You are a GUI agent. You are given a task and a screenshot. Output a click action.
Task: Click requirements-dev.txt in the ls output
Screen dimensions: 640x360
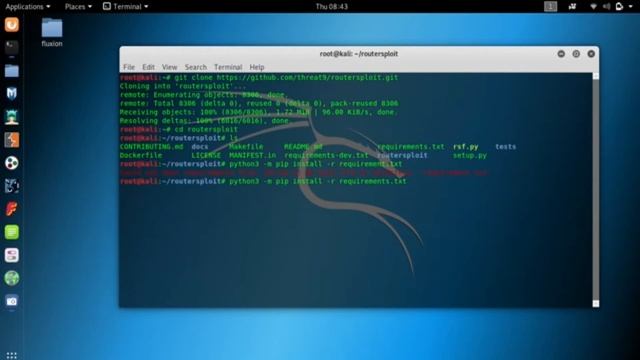click(326, 156)
